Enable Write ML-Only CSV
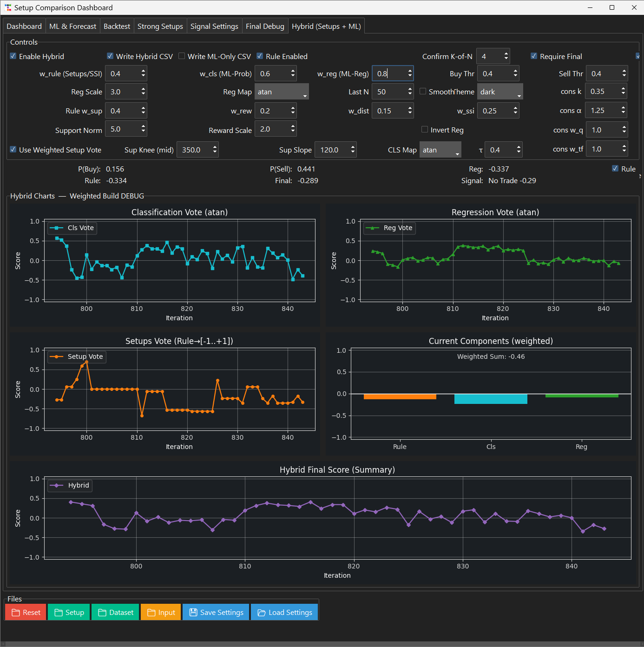 click(x=182, y=56)
